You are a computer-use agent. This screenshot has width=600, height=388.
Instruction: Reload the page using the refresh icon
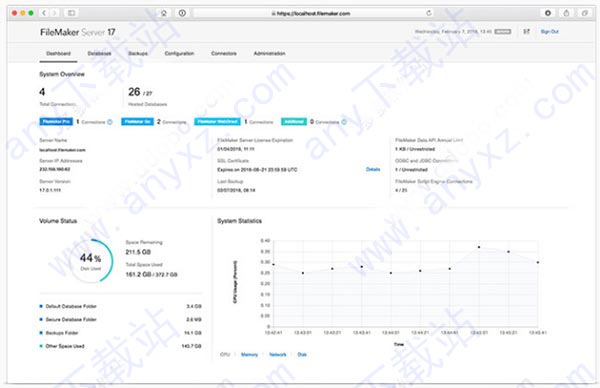[429, 13]
